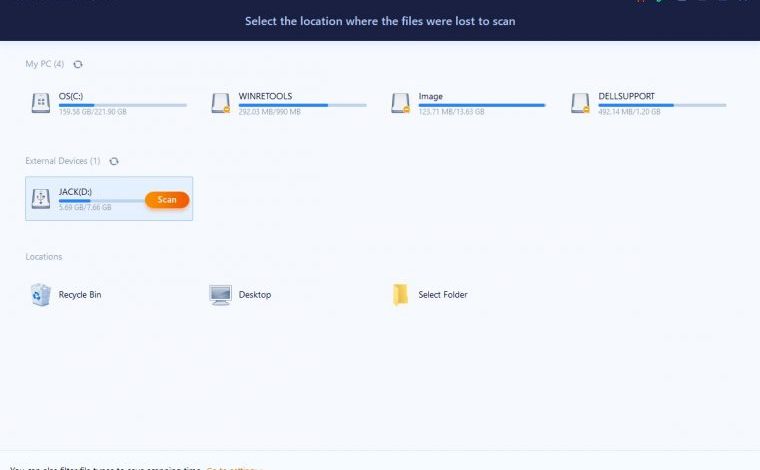Click the 123.71 MB/13.63 GB size text
The image size is (760, 470).
451,112
